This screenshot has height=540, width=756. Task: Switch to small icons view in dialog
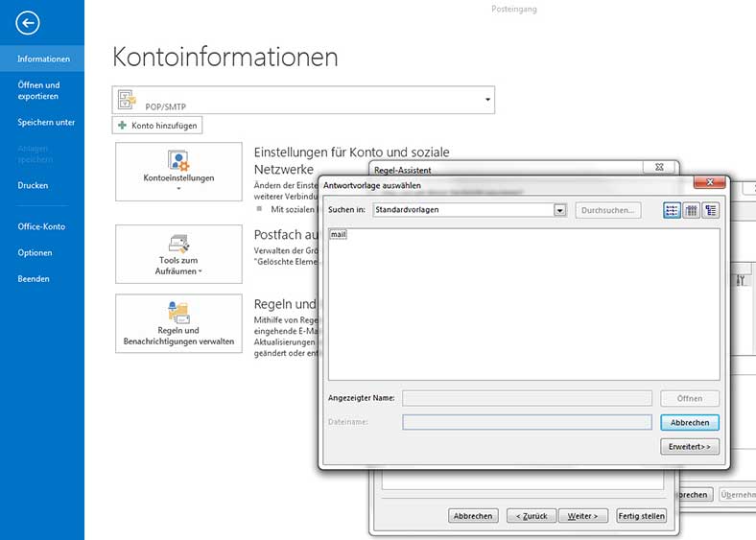pos(673,210)
